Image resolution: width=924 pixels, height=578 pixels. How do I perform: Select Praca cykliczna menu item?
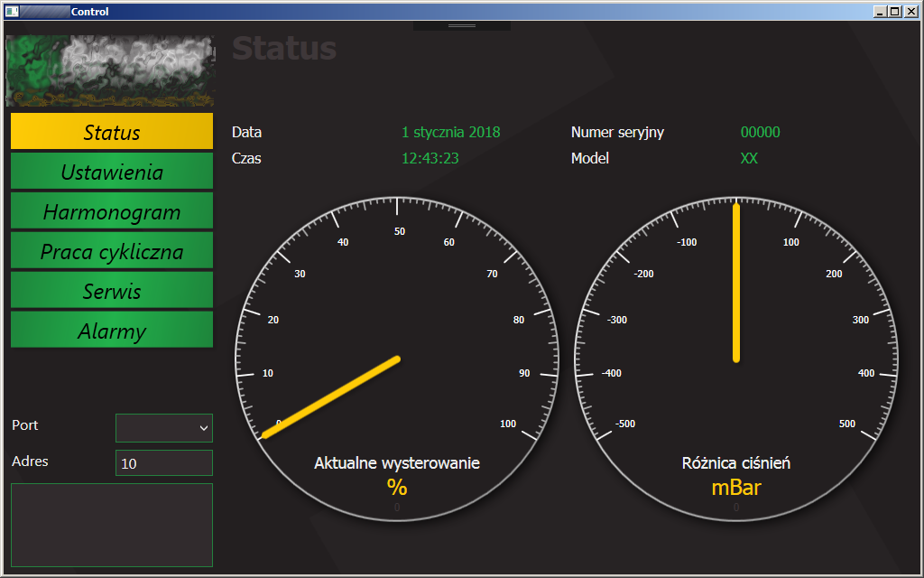click(112, 251)
